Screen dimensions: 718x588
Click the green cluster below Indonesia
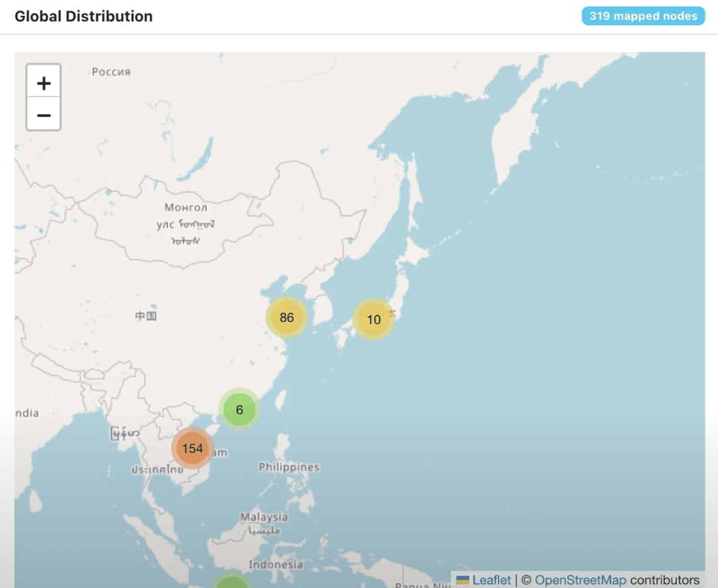pyautogui.click(x=232, y=581)
